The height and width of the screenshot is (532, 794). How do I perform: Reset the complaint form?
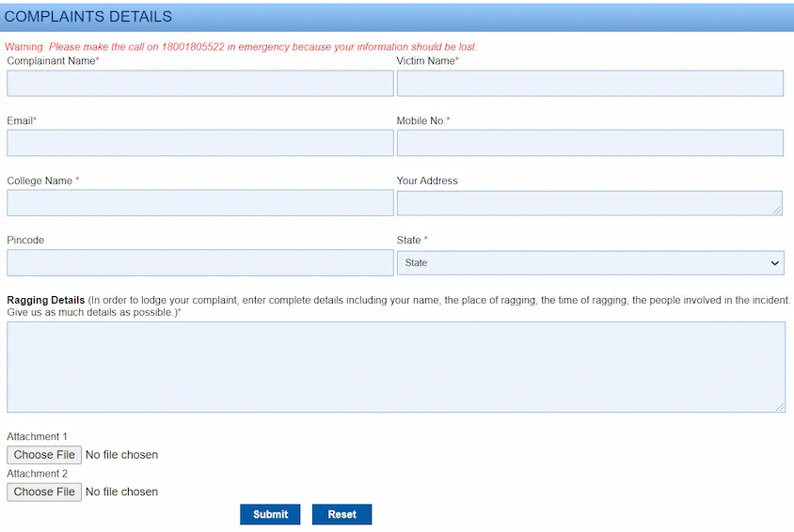tap(341, 514)
